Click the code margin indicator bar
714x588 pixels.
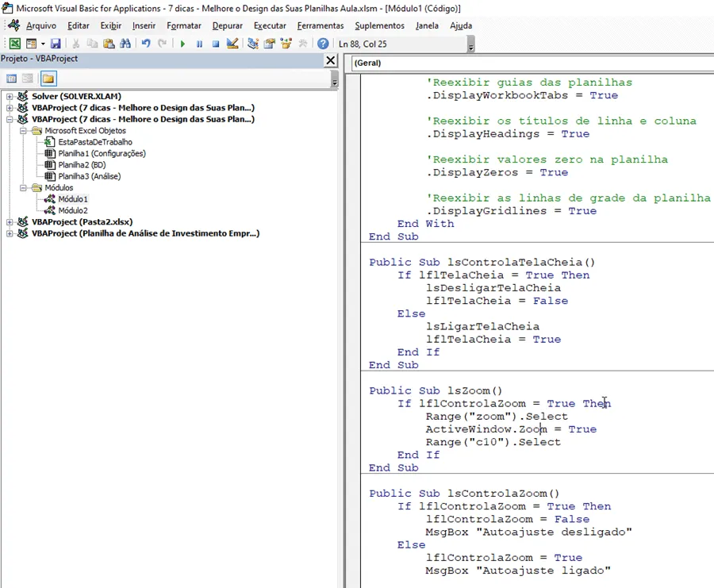353,331
